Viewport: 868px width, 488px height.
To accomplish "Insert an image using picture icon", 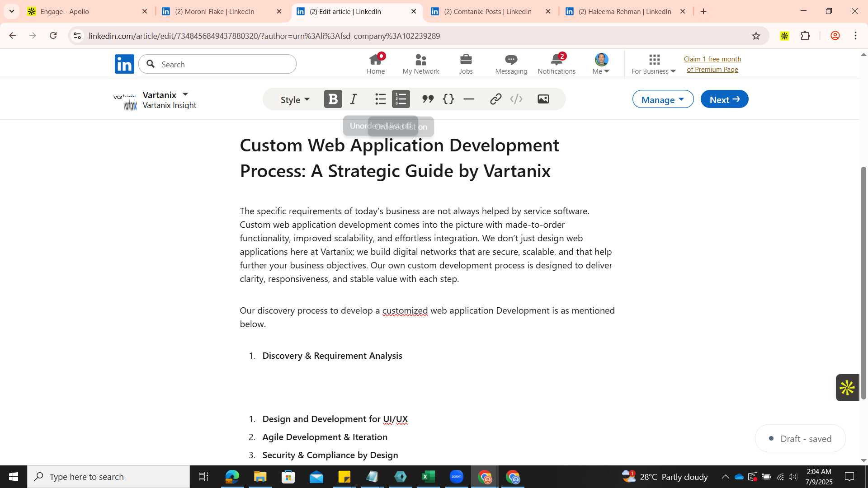I will tap(543, 99).
